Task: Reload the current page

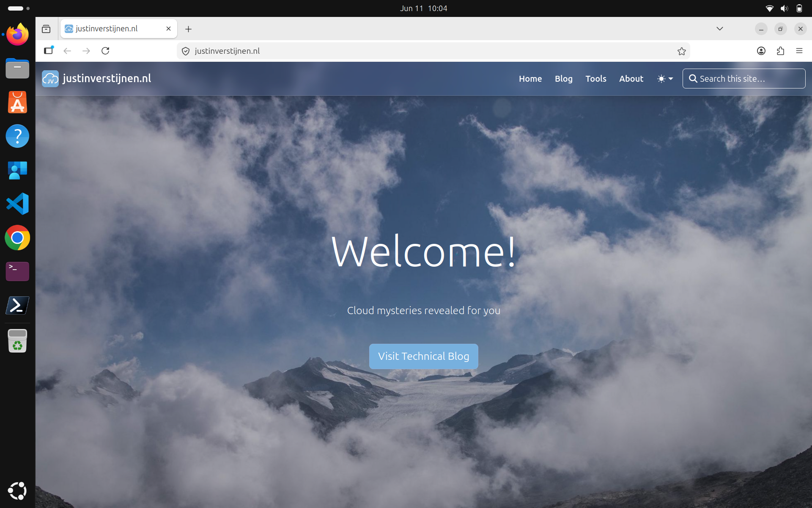Action: coord(105,51)
